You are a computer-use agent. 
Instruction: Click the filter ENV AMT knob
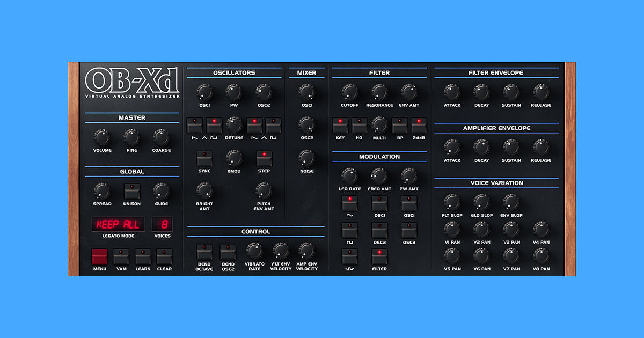(x=409, y=92)
